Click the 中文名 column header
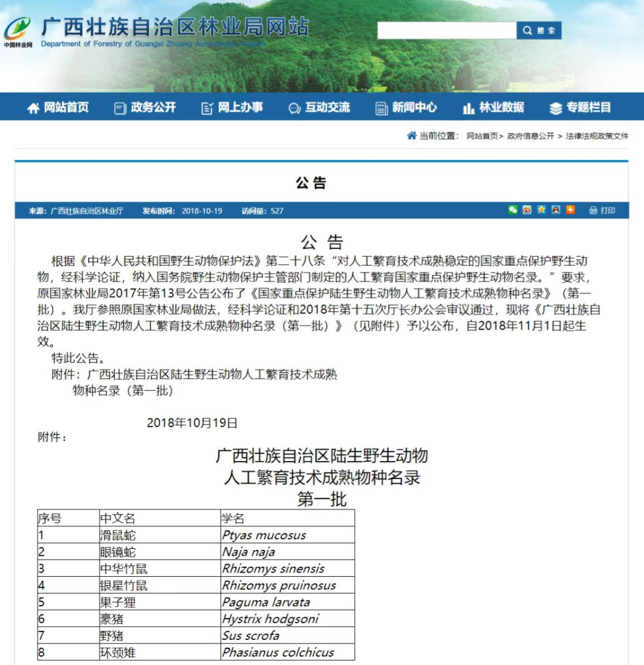This screenshot has width=644, height=665. (160, 518)
